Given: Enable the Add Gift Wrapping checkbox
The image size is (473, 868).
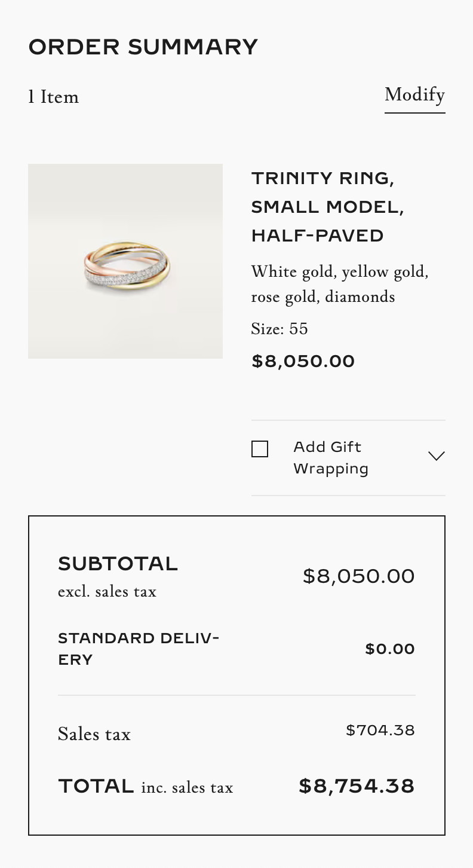Looking at the screenshot, I should pyautogui.click(x=260, y=449).
